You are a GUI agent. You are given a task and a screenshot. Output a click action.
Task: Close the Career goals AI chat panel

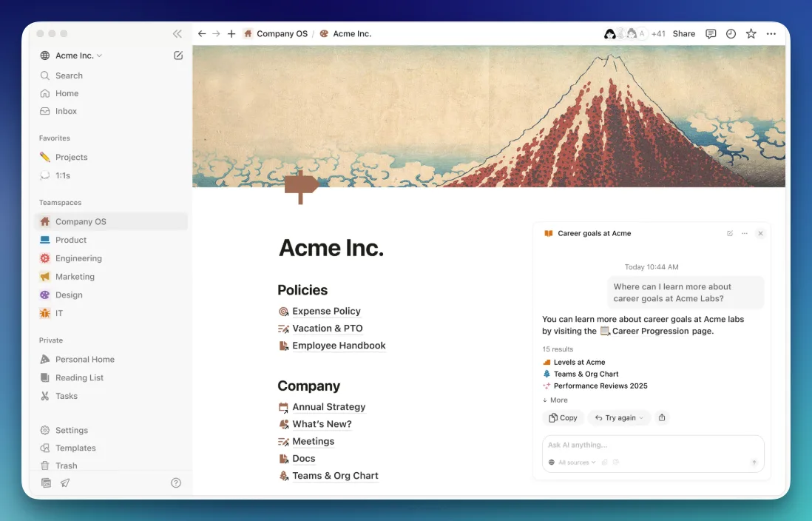(x=760, y=233)
